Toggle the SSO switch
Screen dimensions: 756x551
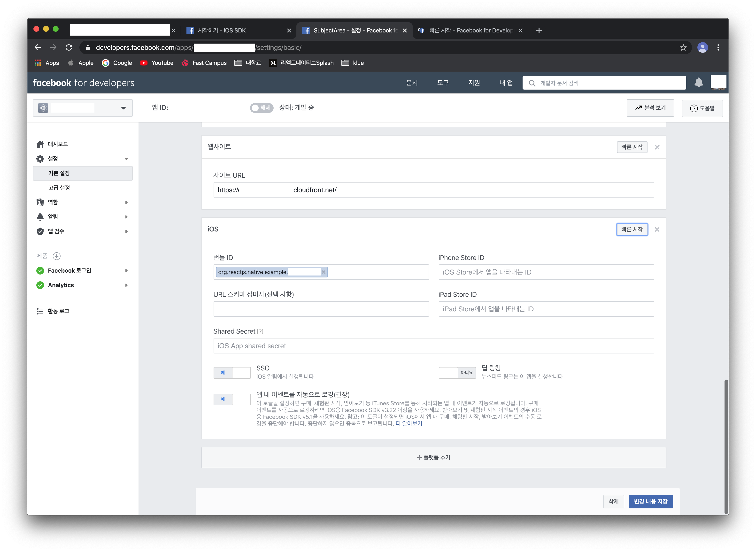(232, 373)
